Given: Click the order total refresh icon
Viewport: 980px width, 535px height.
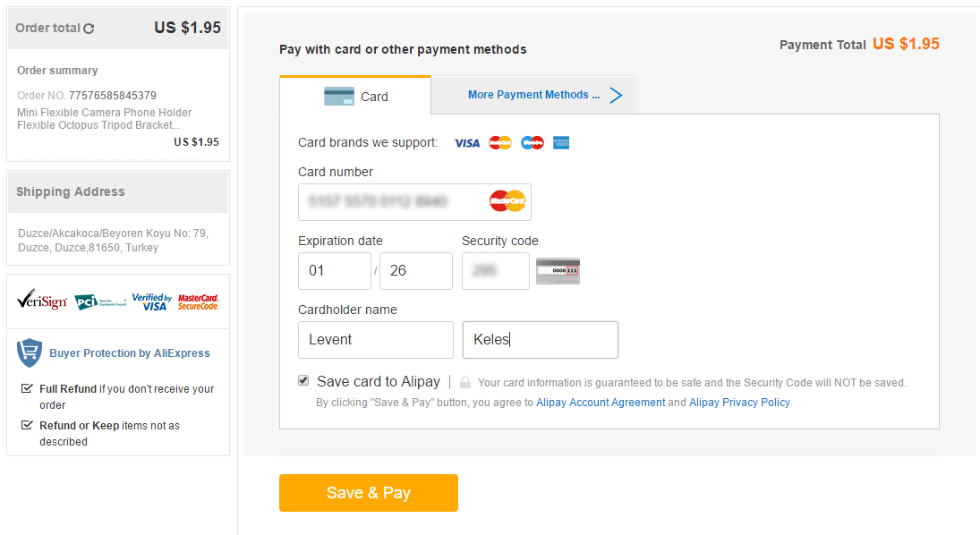Looking at the screenshot, I should pyautogui.click(x=89, y=29).
